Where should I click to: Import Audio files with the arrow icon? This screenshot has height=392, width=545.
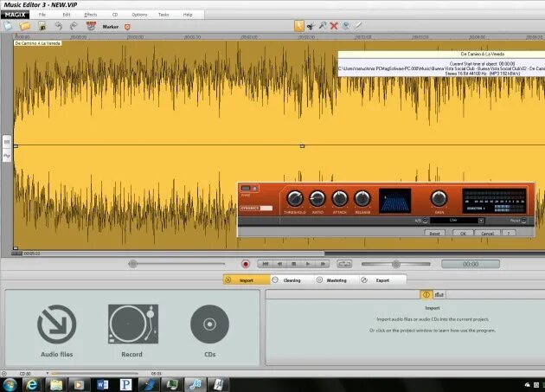coord(56,325)
